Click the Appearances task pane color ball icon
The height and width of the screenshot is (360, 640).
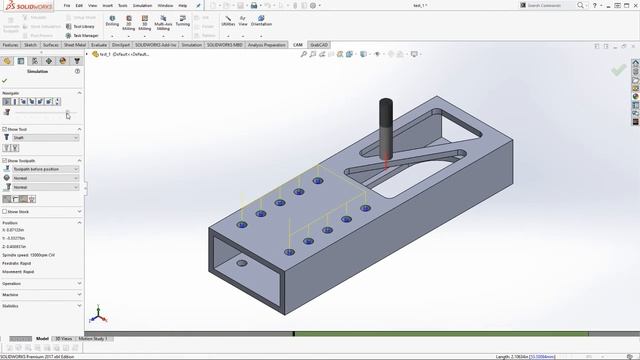tap(636, 97)
